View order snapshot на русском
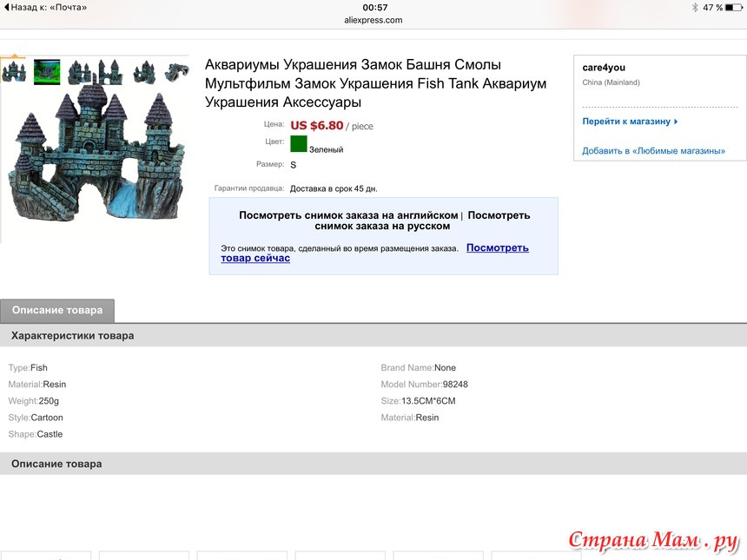747x560 pixels. [422, 221]
